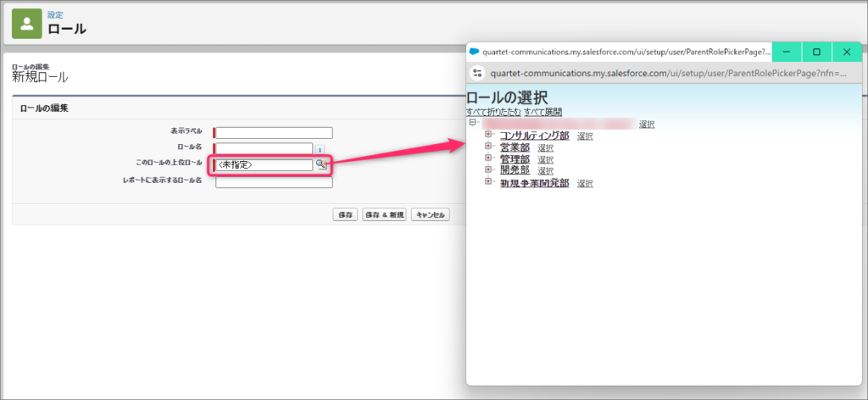Minimize the role picker popup window
868x400 pixels.
(x=787, y=52)
